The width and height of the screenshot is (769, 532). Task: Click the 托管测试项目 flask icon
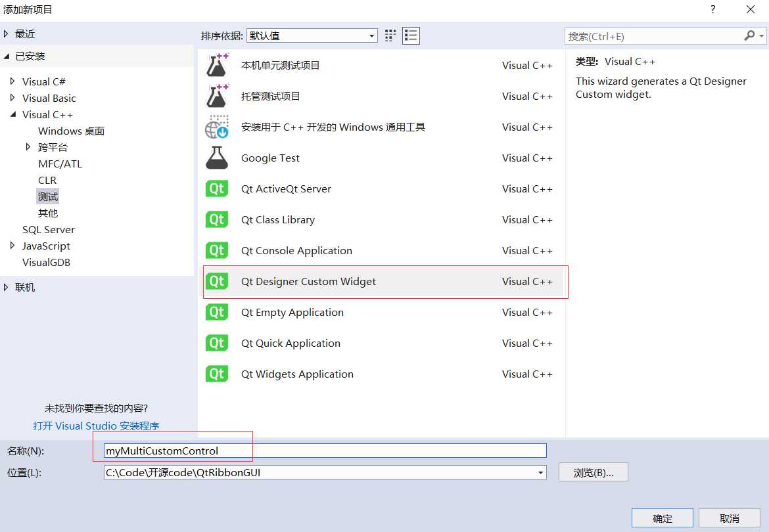[x=217, y=96]
